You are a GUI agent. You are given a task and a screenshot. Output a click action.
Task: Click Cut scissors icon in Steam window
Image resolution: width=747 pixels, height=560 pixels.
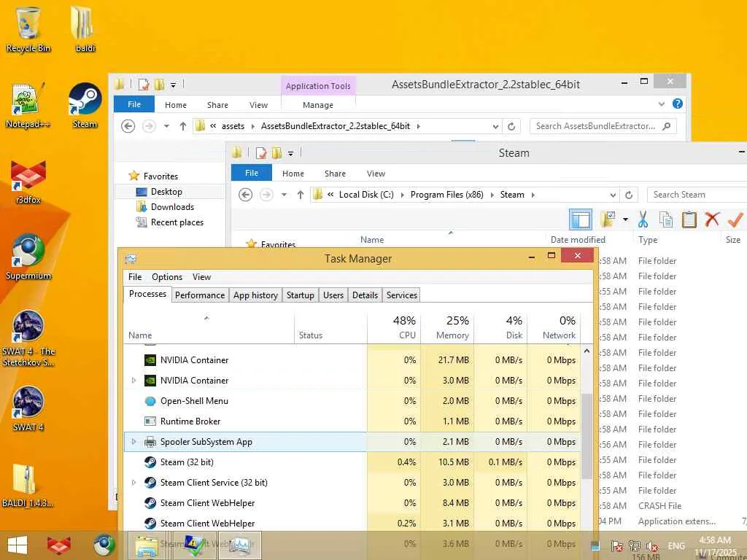[643, 219]
